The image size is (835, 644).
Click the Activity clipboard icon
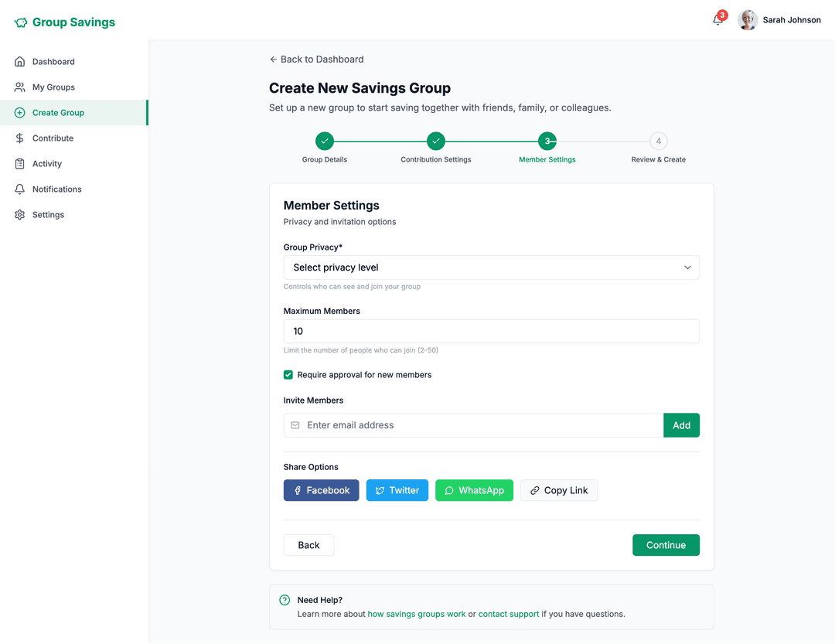tap(20, 164)
